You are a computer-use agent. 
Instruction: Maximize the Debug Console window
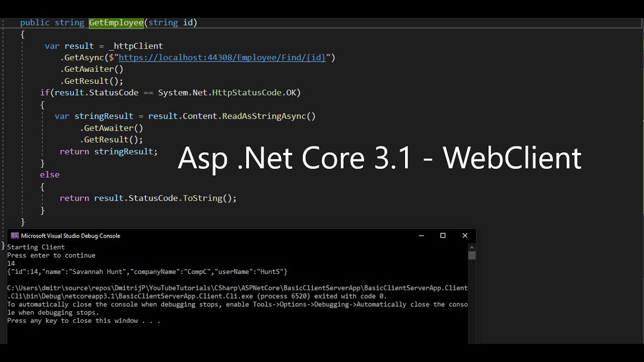coord(443,235)
